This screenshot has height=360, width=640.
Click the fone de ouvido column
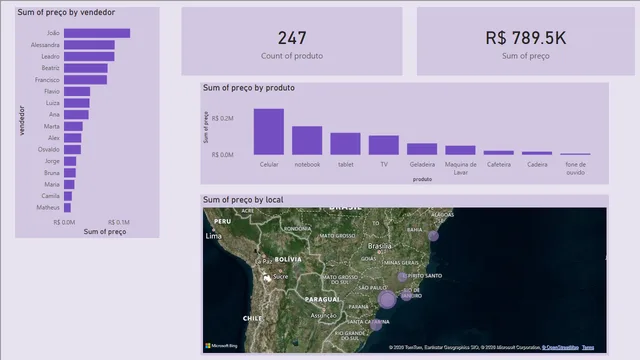576,154
